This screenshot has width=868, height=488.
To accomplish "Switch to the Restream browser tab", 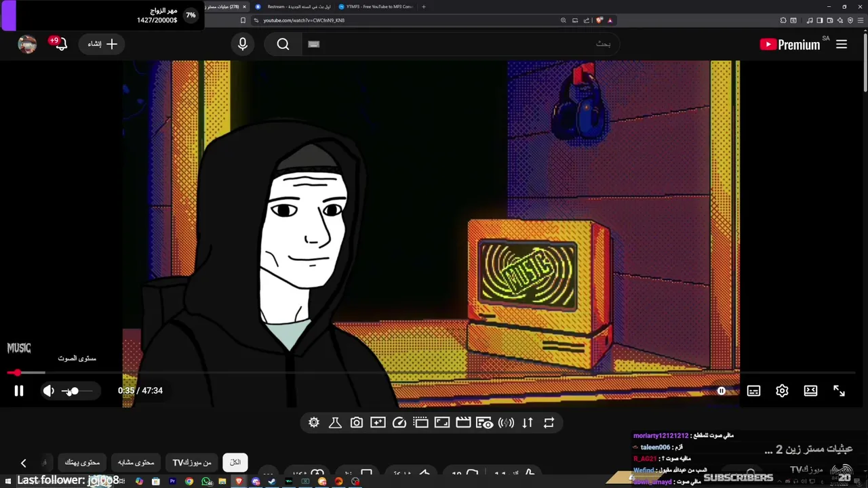I will (293, 7).
